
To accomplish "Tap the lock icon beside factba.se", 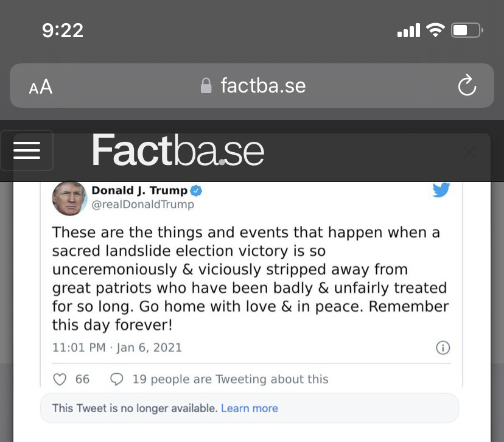I will point(206,85).
